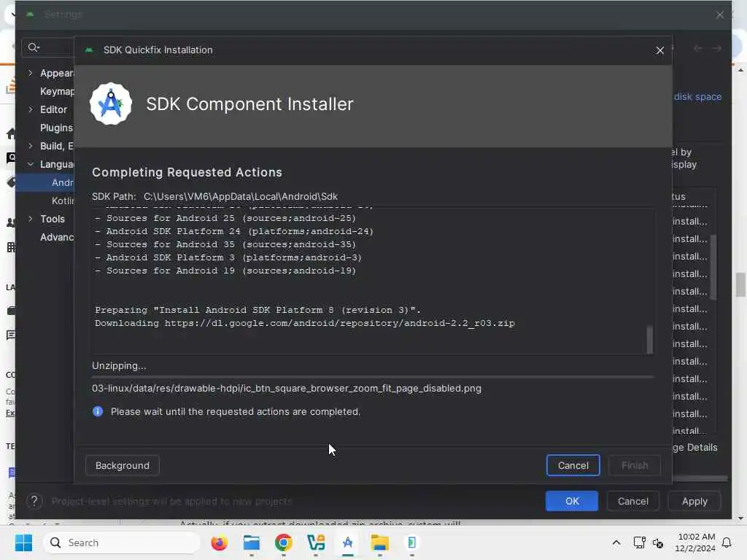The width and height of the screenshot is (747, 560).
Task: Click the muted volume tray icon
Action: (658, 542)
